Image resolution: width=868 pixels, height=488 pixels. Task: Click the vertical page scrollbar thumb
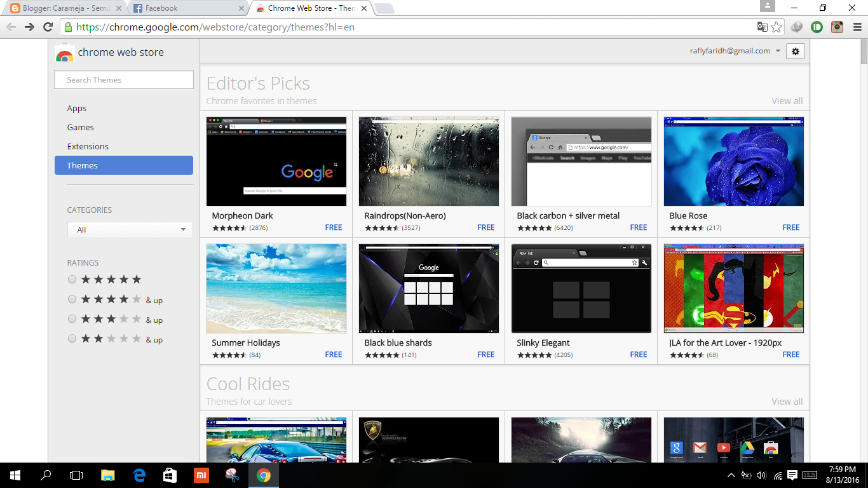[x=864, y=52]
